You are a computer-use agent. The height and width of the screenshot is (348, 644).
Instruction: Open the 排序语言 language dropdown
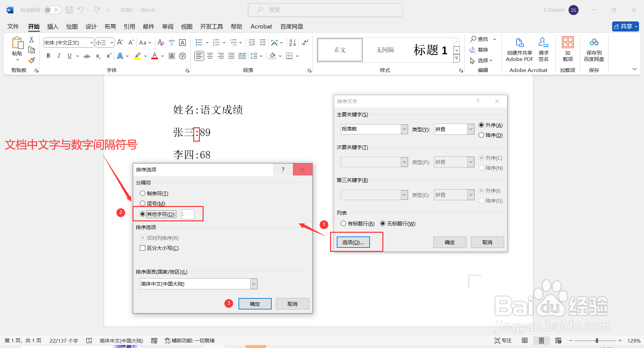(x=254, y=284)
